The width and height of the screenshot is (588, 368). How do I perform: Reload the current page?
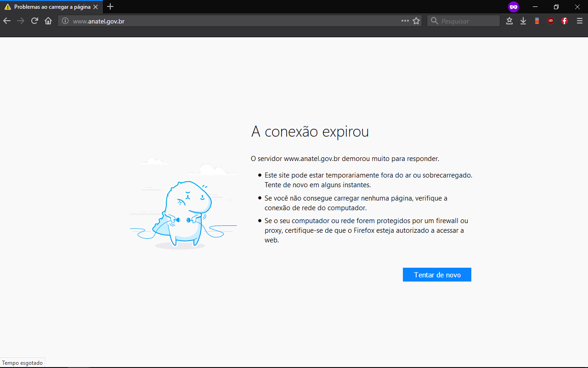[34, 21]
